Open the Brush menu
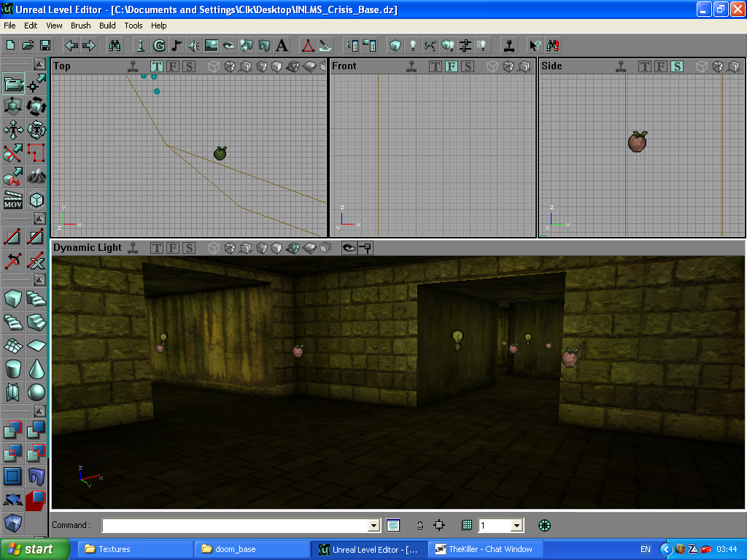Image resolution: width=747 pixels, height=560 pixels. click(x=80, y=26)
